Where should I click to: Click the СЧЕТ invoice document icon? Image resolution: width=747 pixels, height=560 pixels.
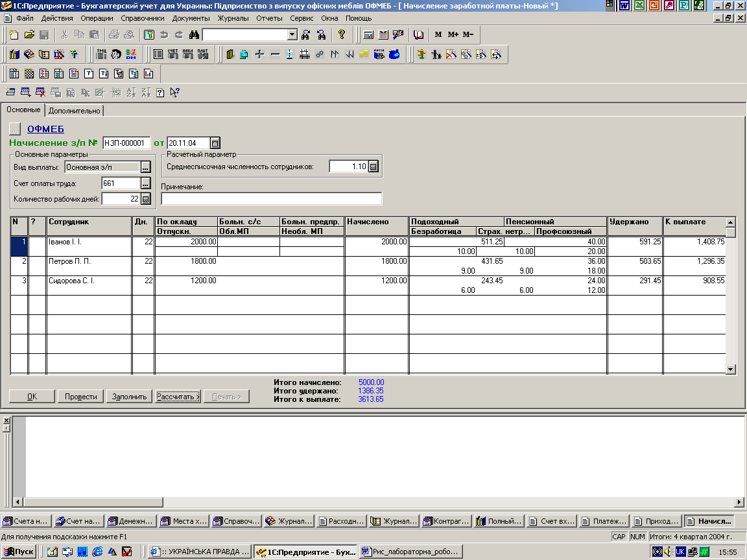click(173, 54)
